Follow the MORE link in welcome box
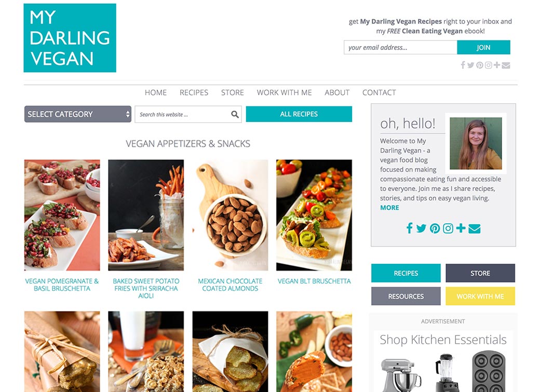This screenshot has width=540, height=392. pos(389,208)
